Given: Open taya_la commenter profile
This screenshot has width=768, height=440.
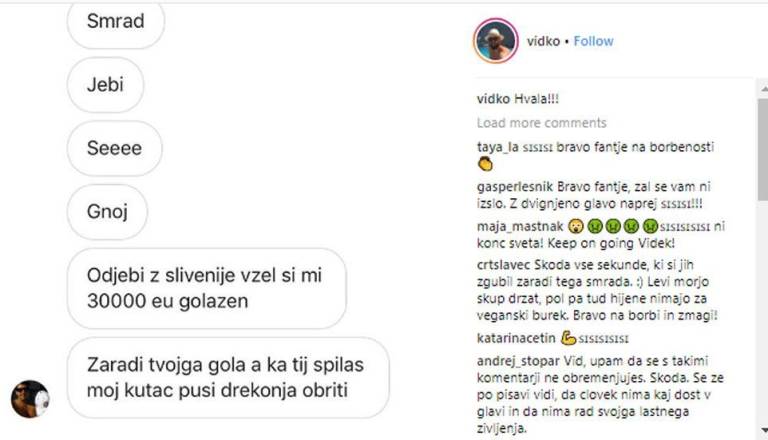Looking at the screenshot, I should 497,147.
